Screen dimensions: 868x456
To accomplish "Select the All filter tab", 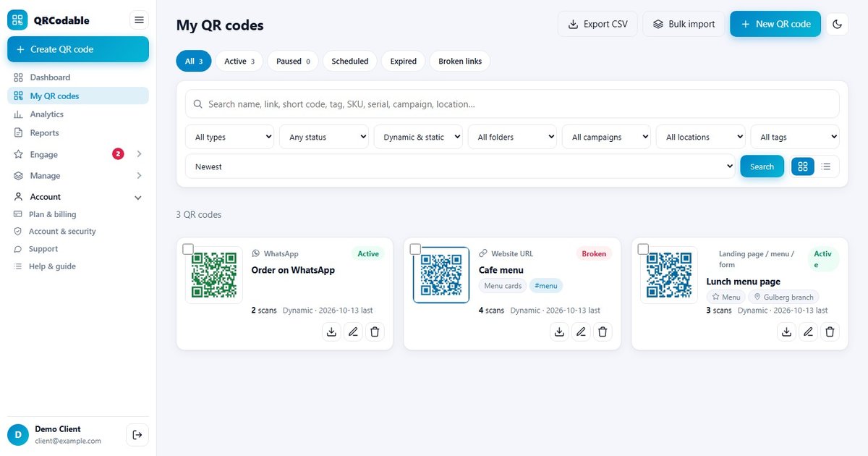I will (194, 62).
